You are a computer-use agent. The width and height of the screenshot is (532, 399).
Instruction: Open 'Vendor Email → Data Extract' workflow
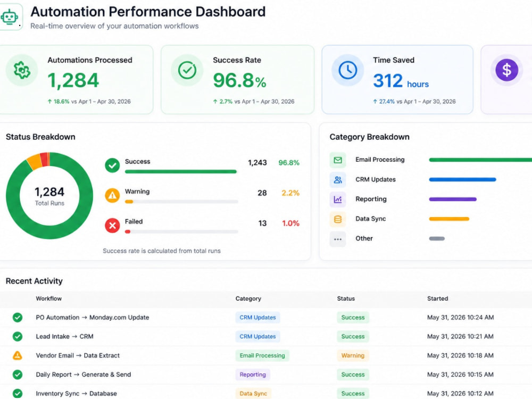(x=78, y=355)
